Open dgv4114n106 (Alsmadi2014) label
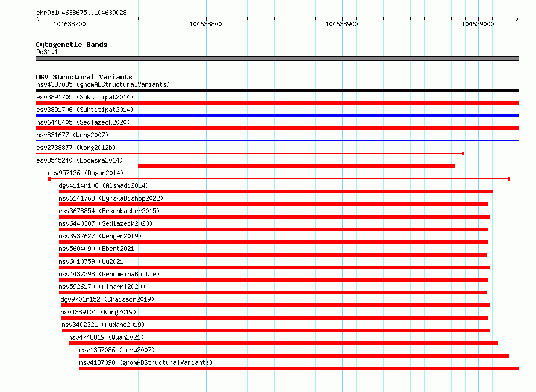The height and width of the screenshot is (392, 536). (104, 185)
